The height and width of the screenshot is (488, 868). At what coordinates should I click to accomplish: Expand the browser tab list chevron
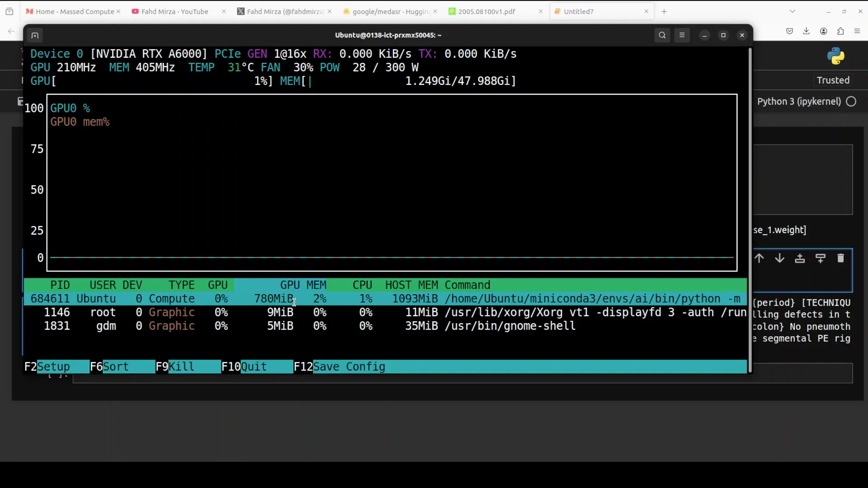(792, 11)
